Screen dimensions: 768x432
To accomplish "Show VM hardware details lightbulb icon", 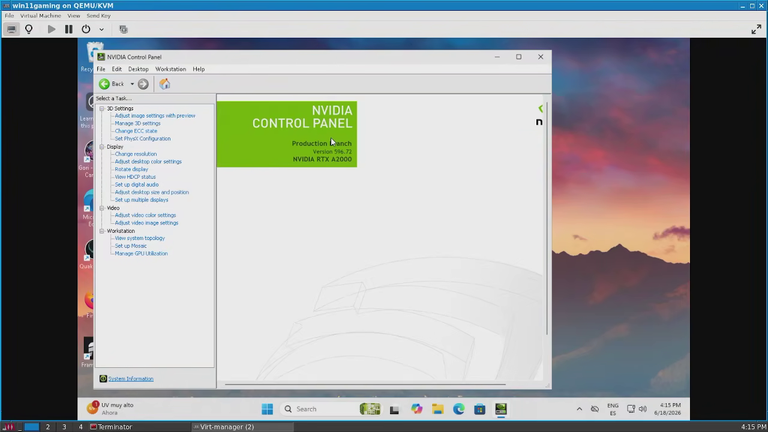I will (29, 29).
